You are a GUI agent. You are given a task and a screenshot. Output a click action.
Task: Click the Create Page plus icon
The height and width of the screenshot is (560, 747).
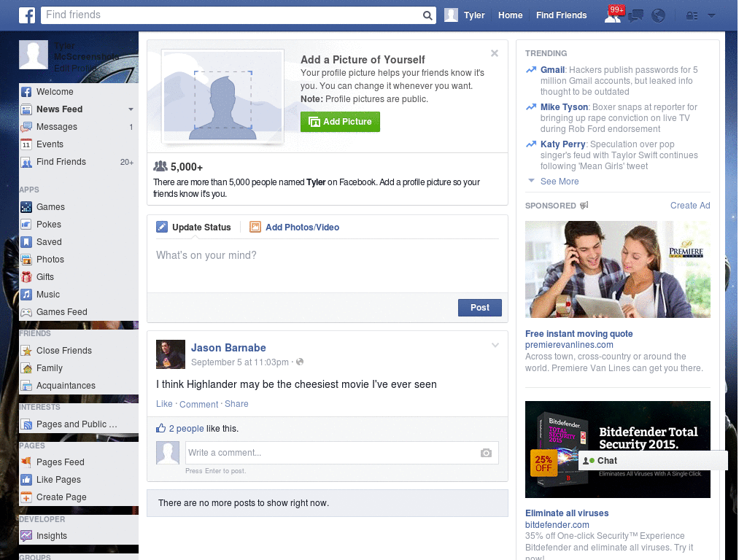click(26, 497)
